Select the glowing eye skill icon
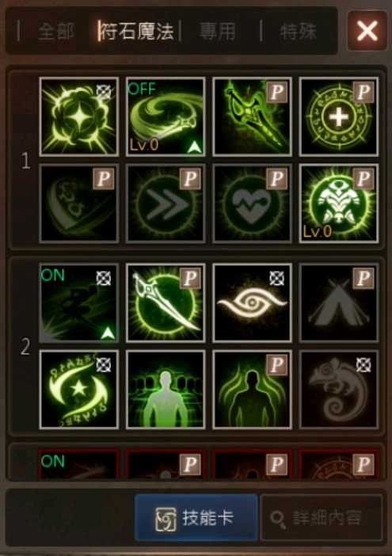The width and height of the screenshot is (392, 556). [252, 303]
